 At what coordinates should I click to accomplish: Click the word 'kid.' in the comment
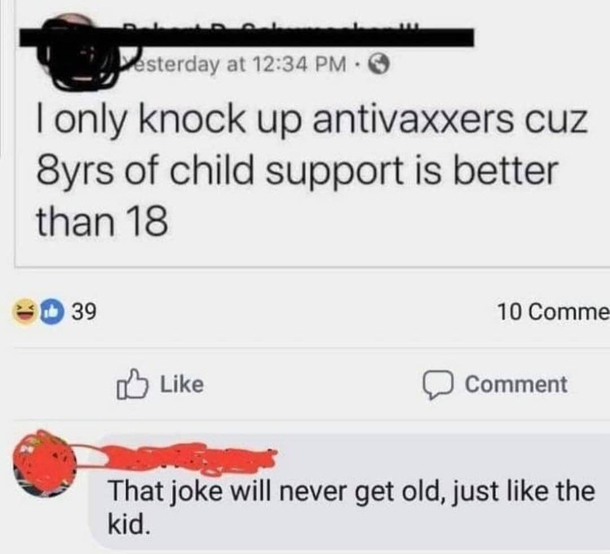[129, 525]
